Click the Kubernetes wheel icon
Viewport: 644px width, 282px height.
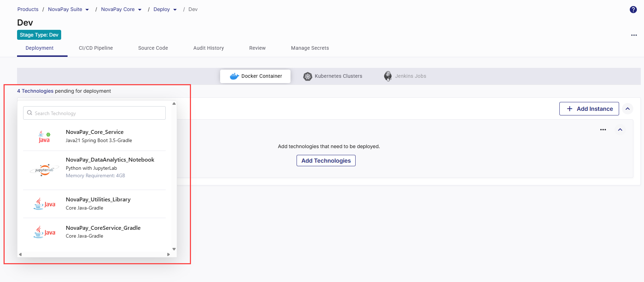tap(308, 76)
